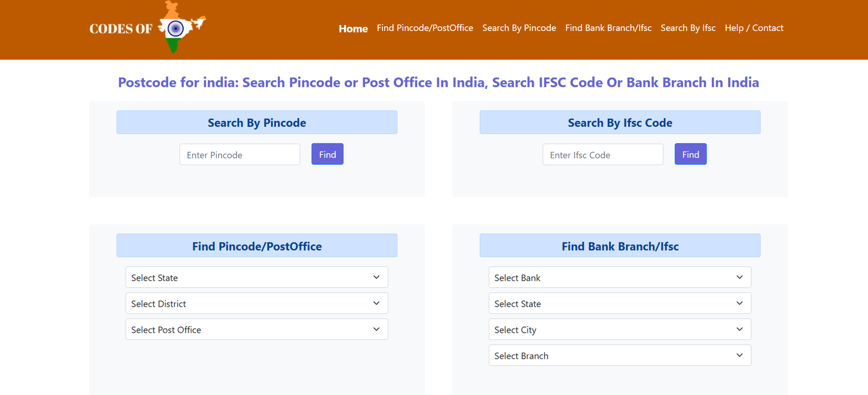Open Search By Ifsc nav link
This screenshot has height=395, width=868.
click(x=688, y=28)
